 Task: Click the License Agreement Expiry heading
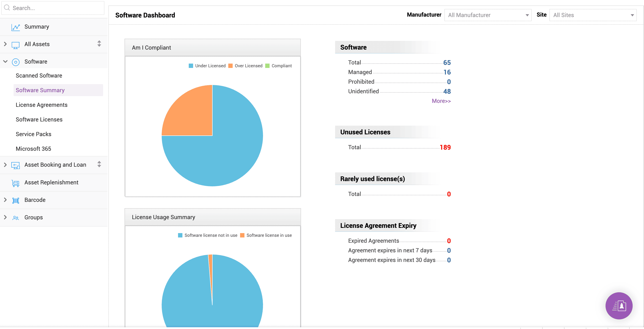[378, 225]
